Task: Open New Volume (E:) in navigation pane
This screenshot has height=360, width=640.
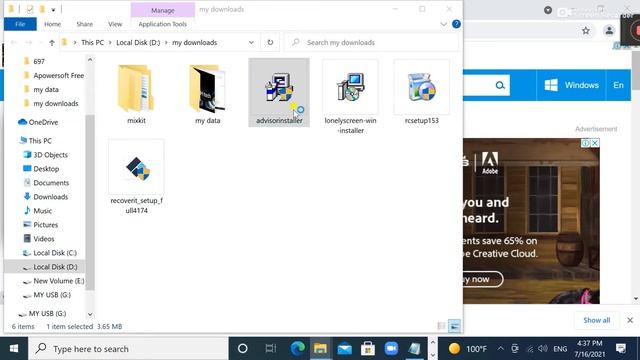Action: (59, 281)
